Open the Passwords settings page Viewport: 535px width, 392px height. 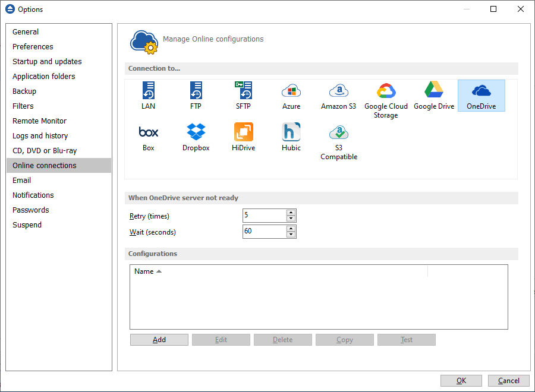pos(59,210)
